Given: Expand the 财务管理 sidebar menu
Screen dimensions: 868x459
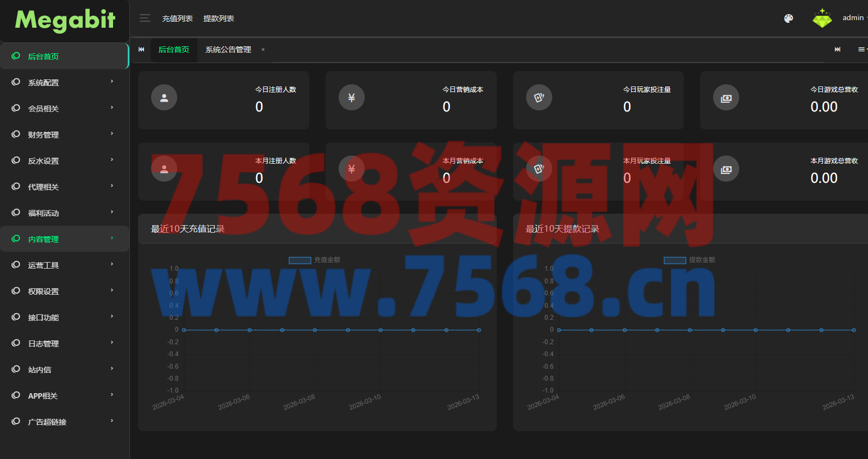Looking at the screenshot, I should [64, 134].
